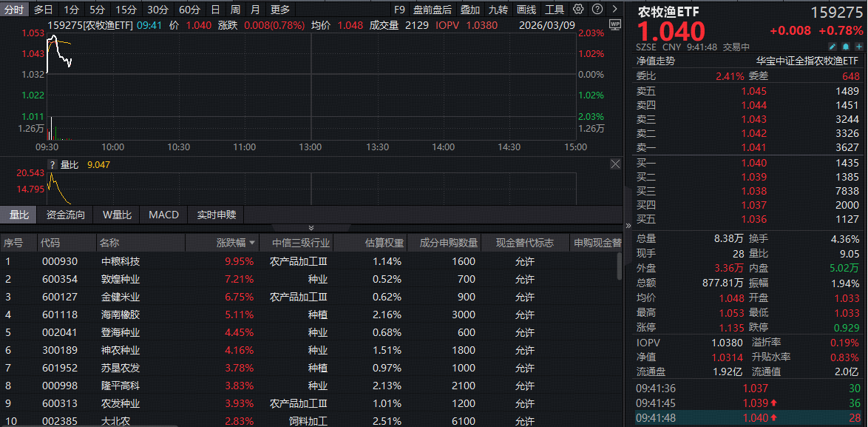Viewport: 868px width, 427px height.
Task: Open chart settings via the gear icon
Action: (x=577, y=8)
